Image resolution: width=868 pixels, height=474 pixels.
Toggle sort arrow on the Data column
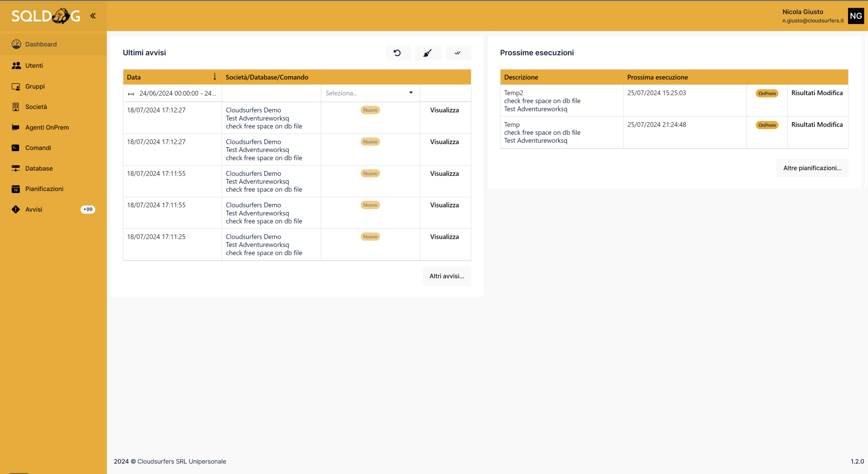coord(215,77)
